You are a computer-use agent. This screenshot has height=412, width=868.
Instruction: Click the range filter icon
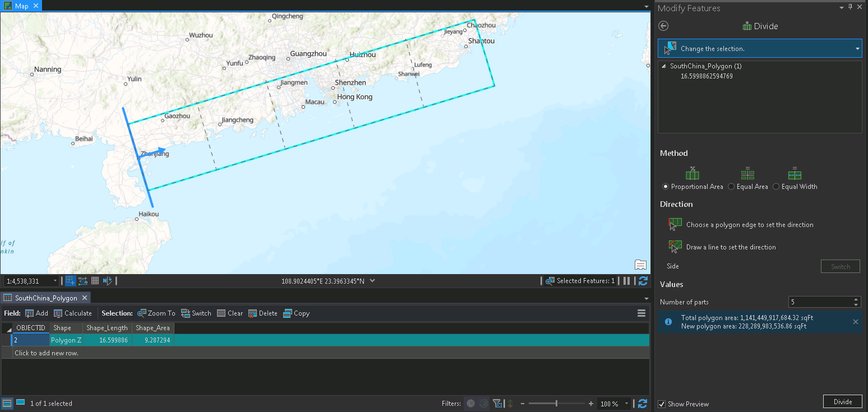[x=483, y=404]
